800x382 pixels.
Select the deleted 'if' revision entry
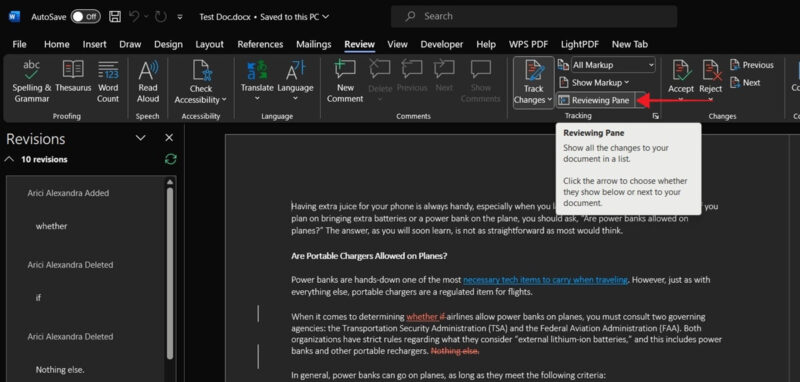38,298
